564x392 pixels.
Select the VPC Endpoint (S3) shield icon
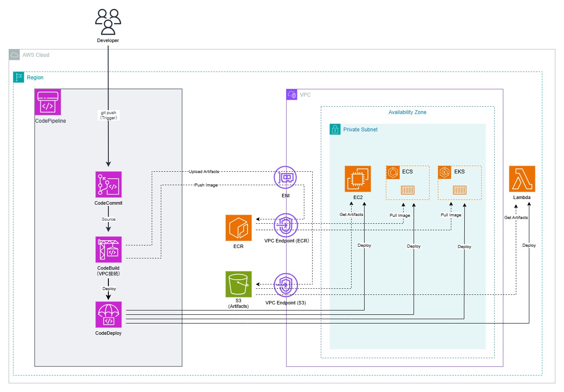286,285
